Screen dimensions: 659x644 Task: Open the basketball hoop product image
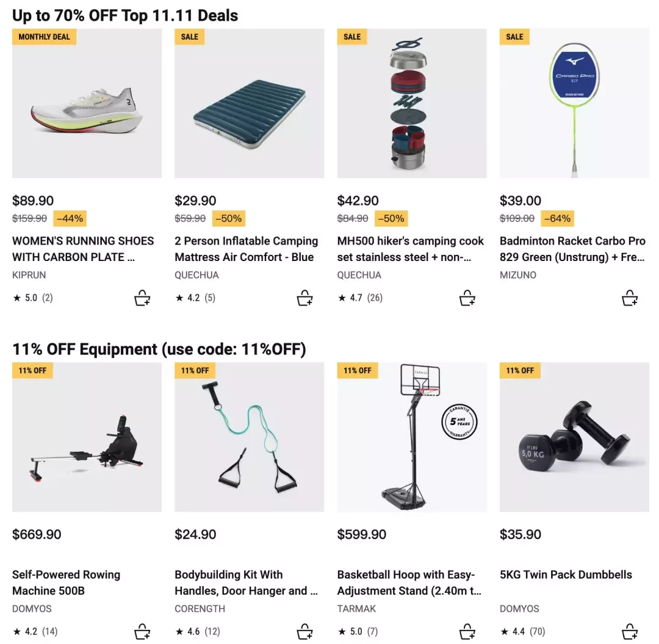pos(412,437)
